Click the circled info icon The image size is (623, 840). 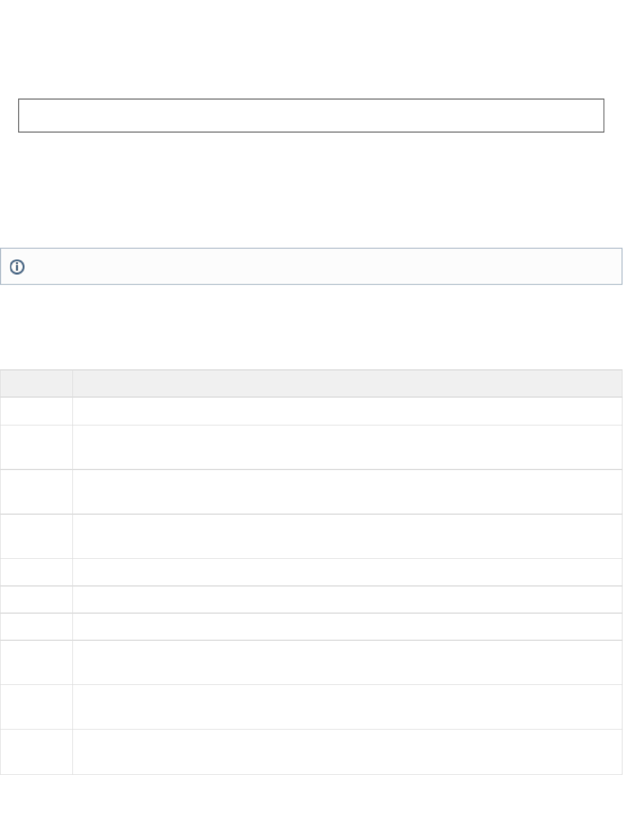click(x=17, y=267)
